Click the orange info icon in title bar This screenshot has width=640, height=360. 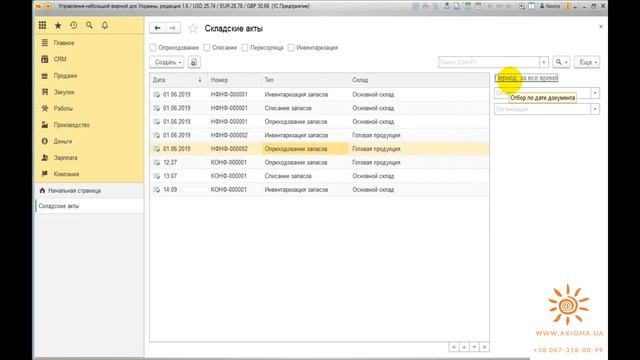[568, 6]
